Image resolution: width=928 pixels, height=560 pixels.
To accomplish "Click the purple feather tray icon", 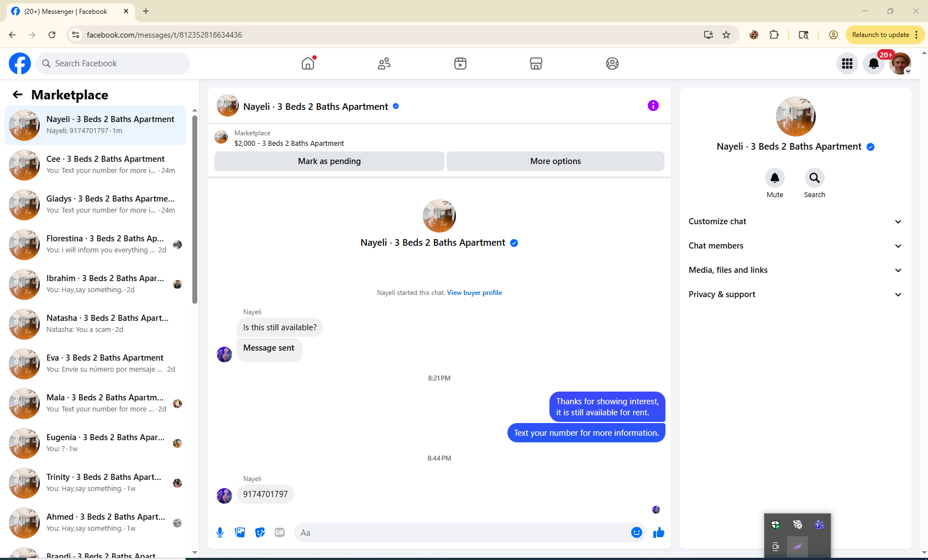I will pos(798,547).
